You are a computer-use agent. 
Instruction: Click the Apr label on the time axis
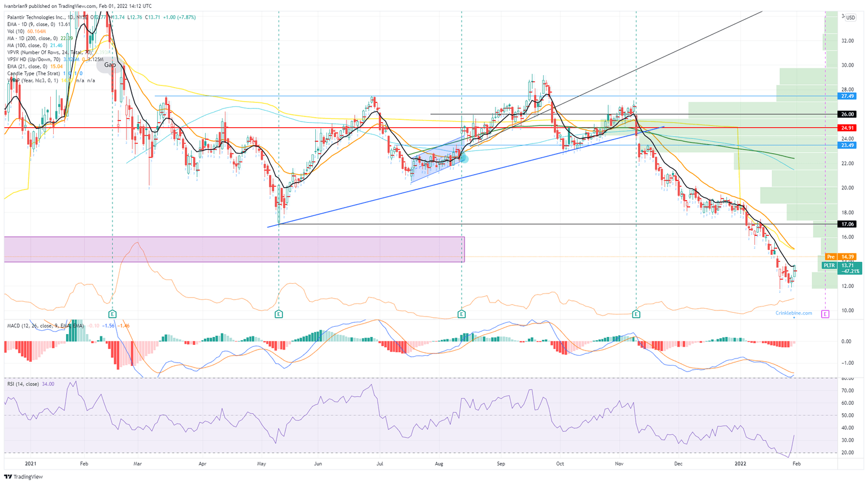(202, 464)
